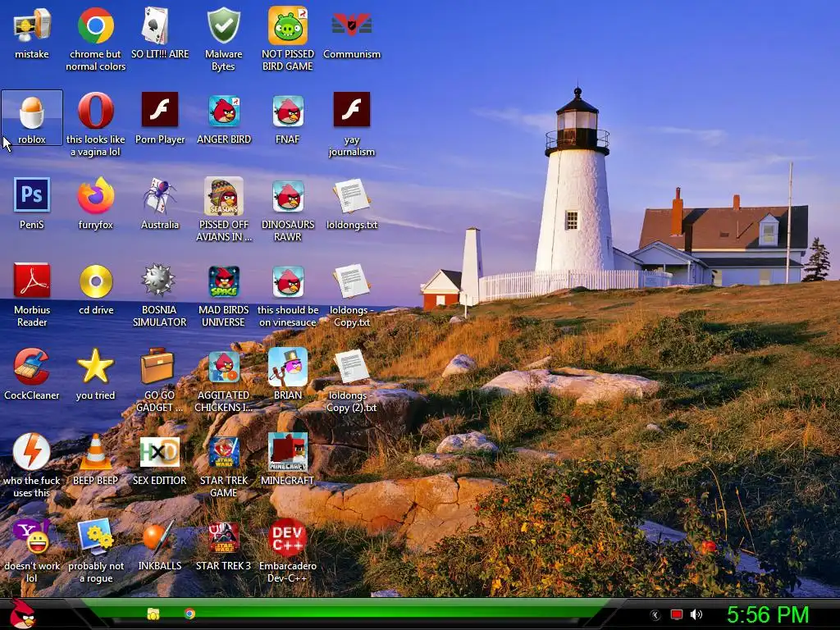The image size is (840, 630).
Task: Open the 'loldongs.txt' text file
Action: tap(351, 196)
